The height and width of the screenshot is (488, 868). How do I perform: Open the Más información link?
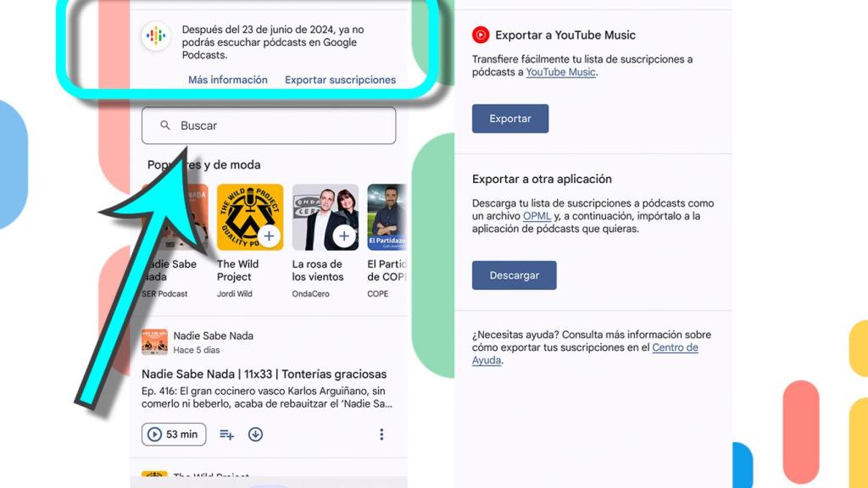(227, 80)
